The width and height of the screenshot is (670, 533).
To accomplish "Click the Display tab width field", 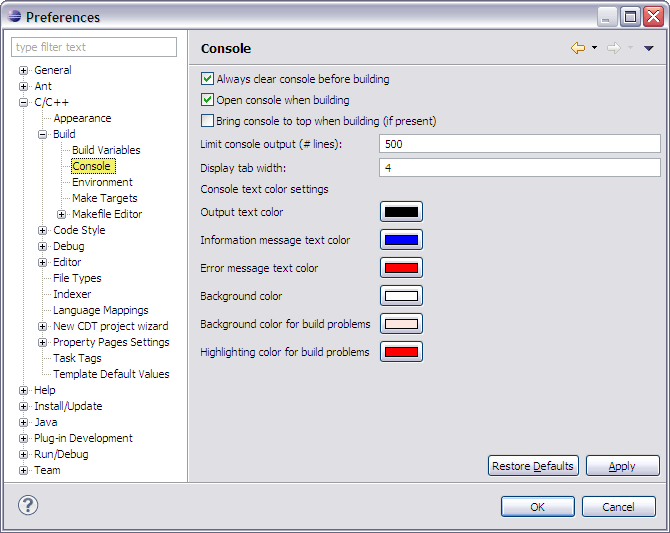I will click(520, 168).
